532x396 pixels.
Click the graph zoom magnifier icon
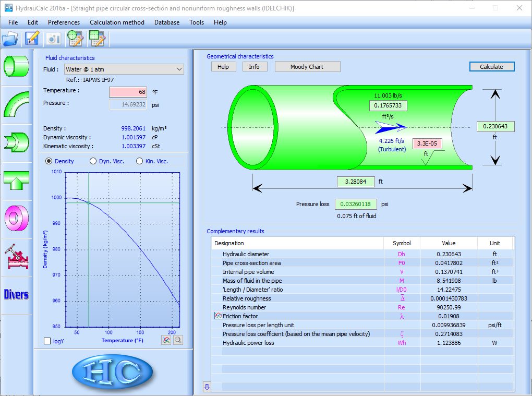[x=178, y=340]
